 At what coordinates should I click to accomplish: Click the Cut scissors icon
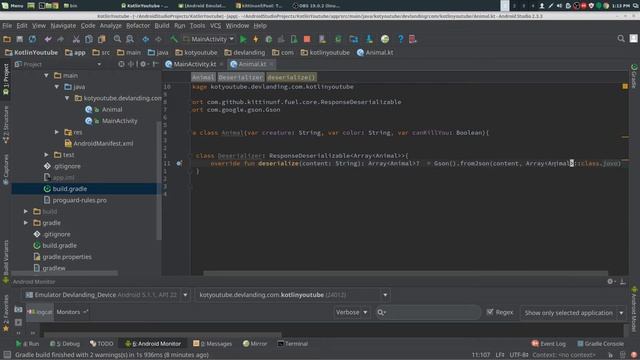pyautogui.click(x=76, y=39)
